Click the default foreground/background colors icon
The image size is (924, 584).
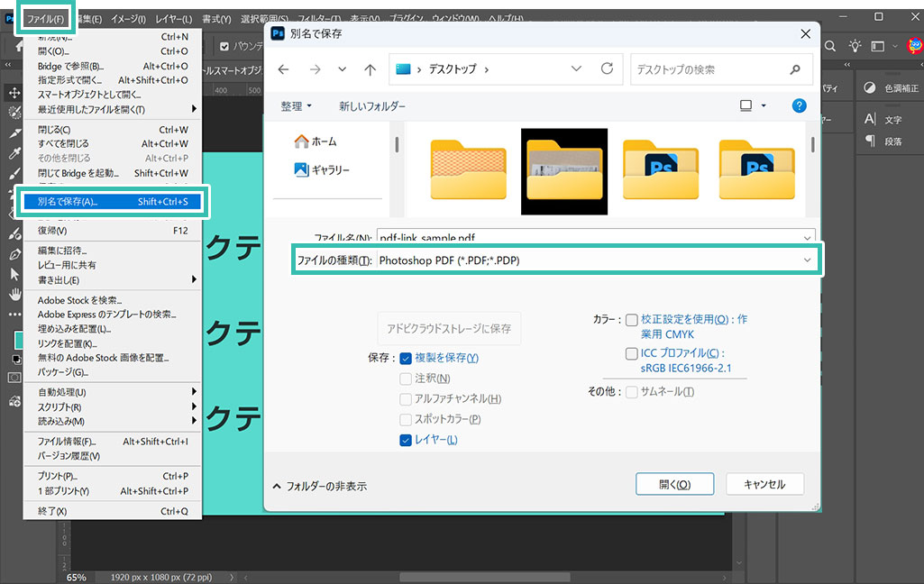point(16,360)
